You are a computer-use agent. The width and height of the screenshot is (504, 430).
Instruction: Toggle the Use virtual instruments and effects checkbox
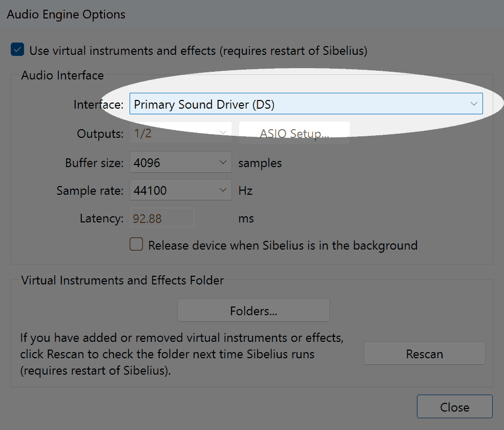17,50
